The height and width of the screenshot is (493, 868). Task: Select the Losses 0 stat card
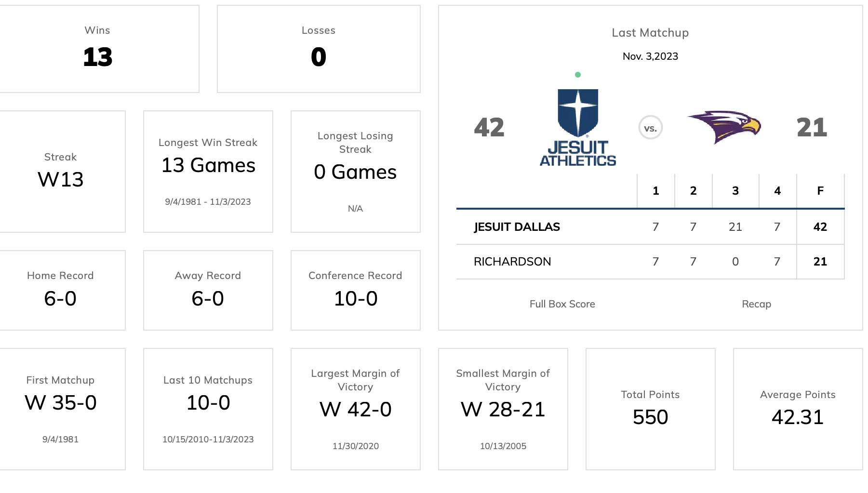tap(319, 49)
